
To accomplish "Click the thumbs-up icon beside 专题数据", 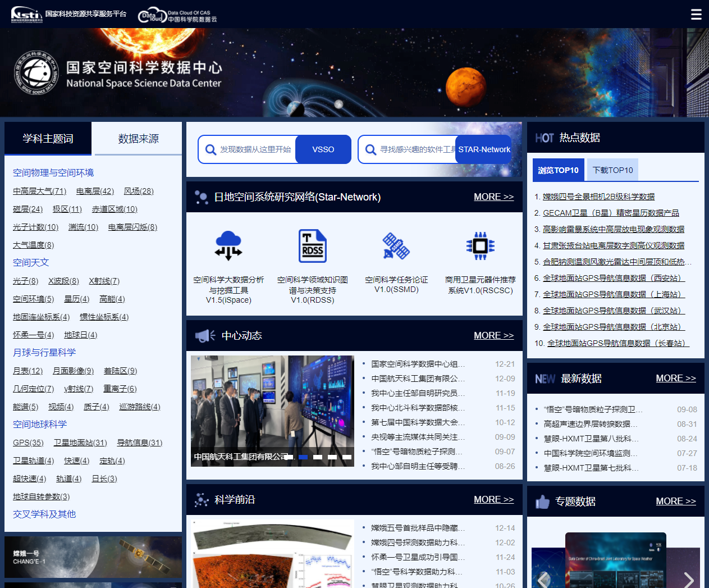I will click(x=542, y=500).
